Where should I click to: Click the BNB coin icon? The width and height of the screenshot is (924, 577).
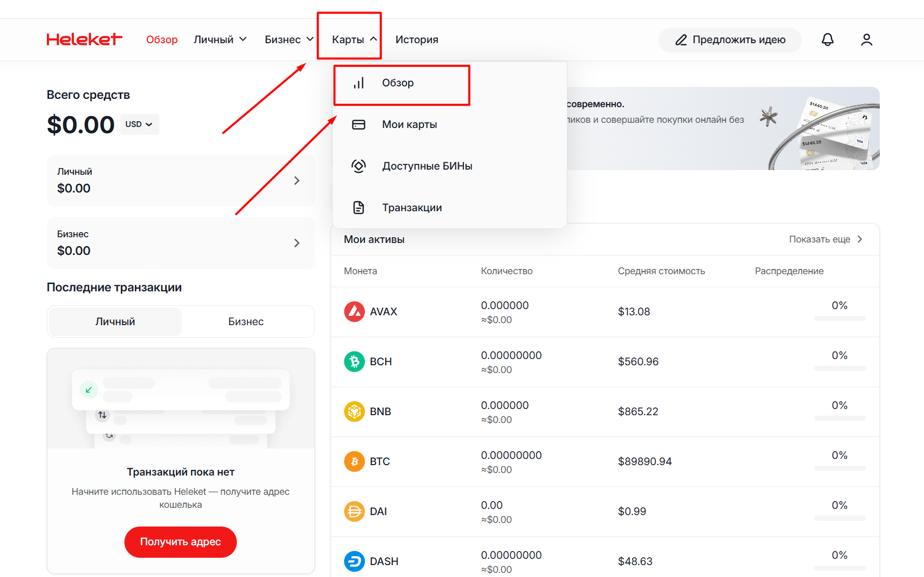[354, 412]
